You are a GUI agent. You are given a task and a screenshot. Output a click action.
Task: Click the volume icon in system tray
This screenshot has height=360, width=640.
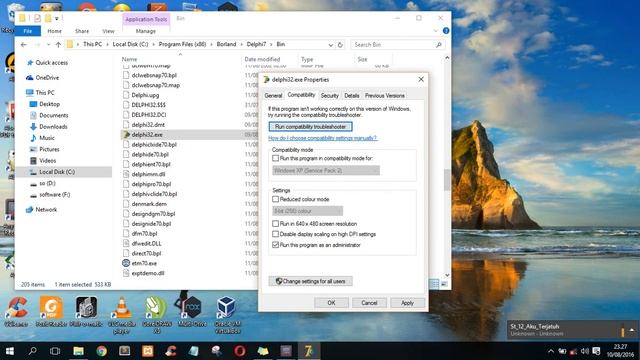pos(584,351)
